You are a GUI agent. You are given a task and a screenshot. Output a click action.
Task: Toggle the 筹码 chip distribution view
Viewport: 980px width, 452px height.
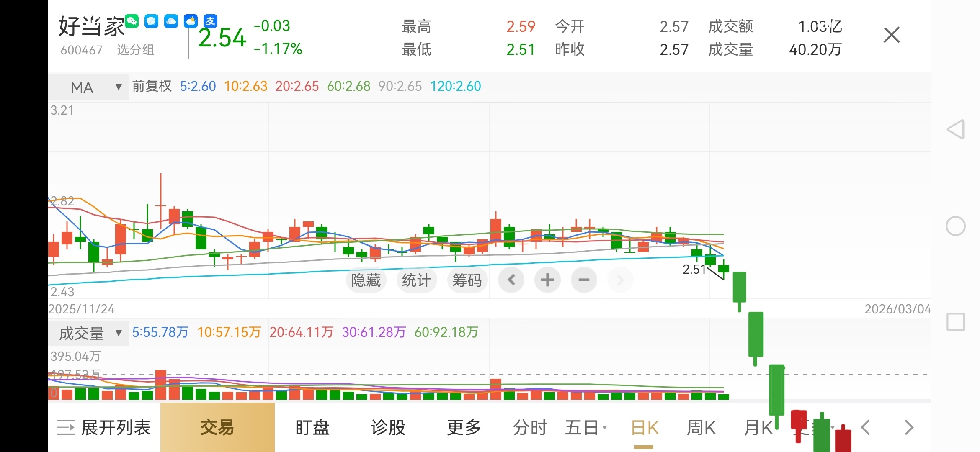coord(467,280)
